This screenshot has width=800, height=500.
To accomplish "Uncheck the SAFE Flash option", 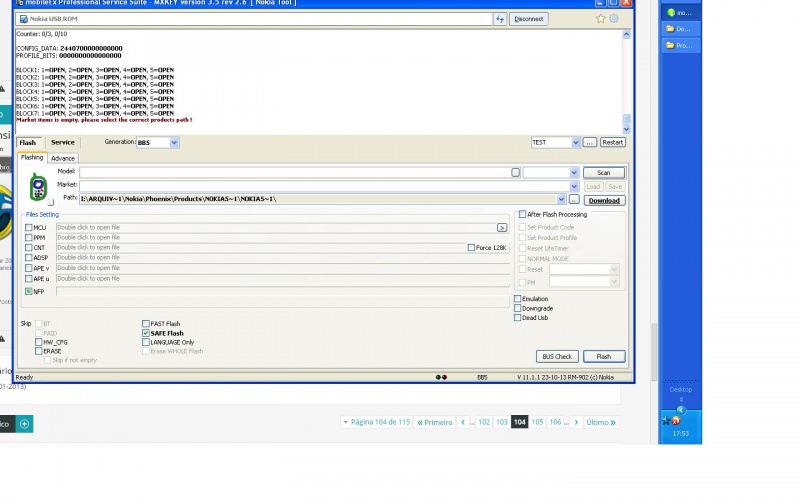I will point(146,333).
